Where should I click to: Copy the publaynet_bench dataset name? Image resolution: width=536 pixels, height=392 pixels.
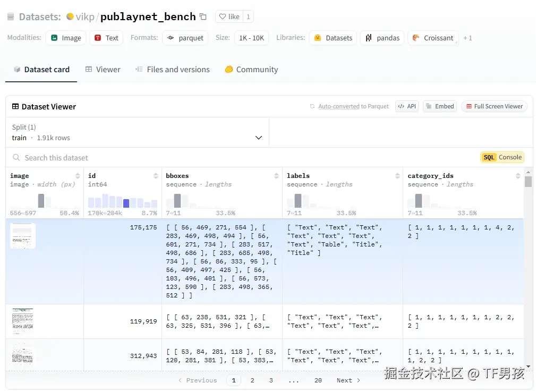[x=202, y=16]
